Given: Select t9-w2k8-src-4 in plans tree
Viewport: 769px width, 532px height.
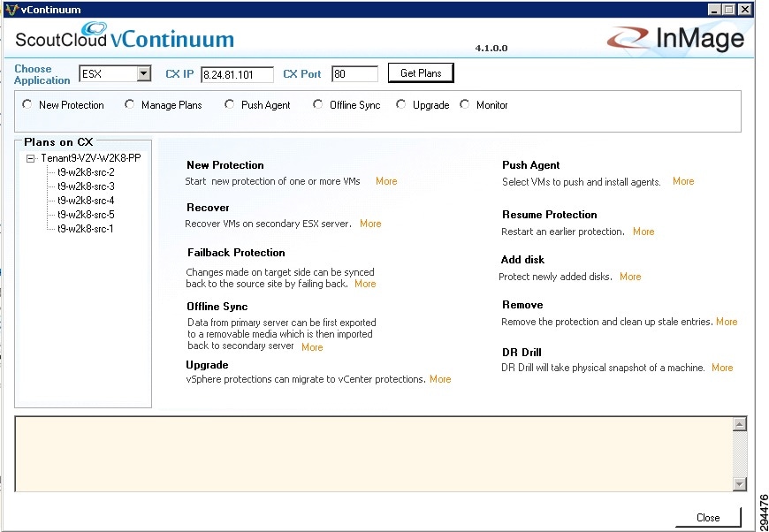Looking at the screenshot, I should [86, 200].
